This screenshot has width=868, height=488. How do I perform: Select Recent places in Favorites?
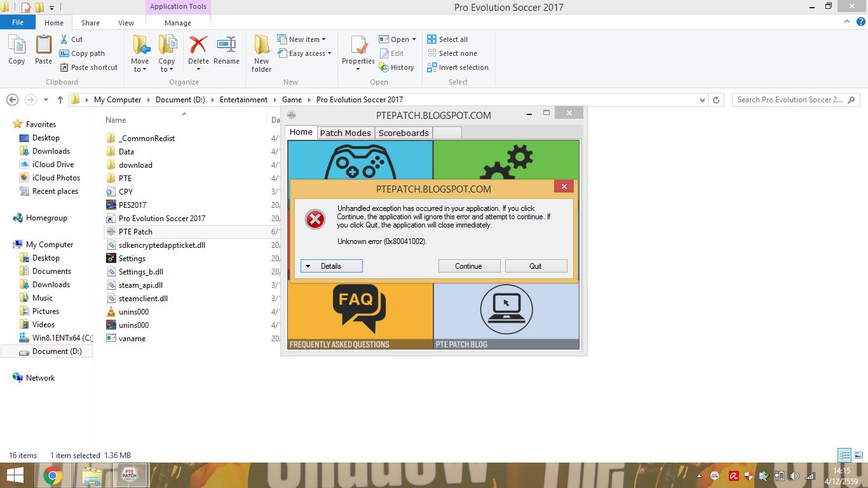tap(55, 191)
